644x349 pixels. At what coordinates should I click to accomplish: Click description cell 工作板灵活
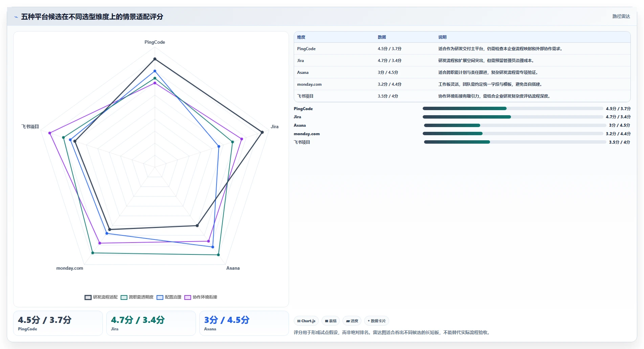490,84
